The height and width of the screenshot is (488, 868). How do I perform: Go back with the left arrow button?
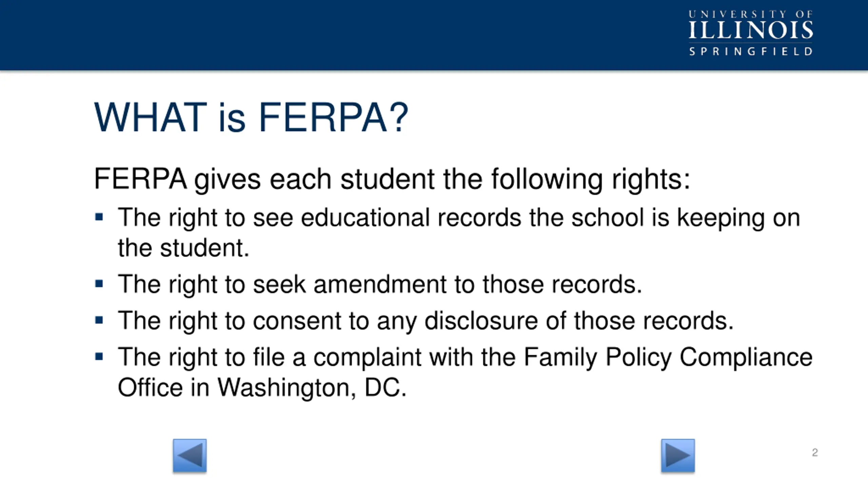(190, 455)
